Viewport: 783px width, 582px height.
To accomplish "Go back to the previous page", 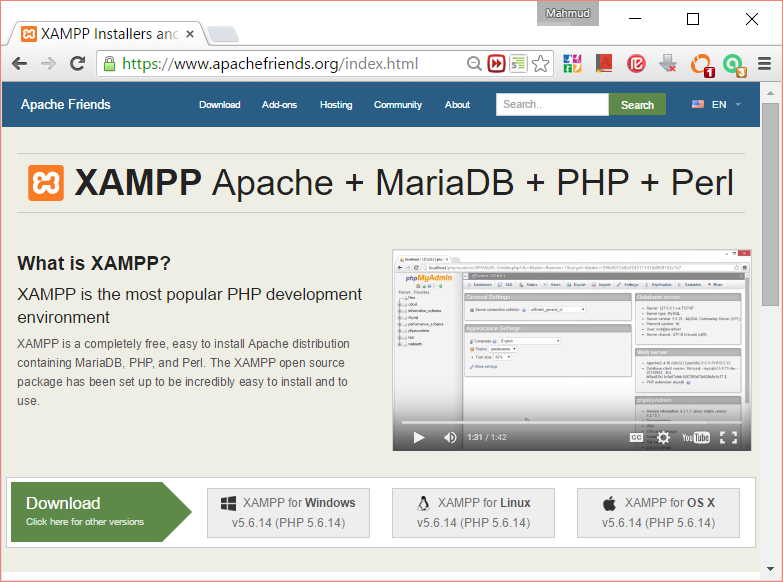I will point(19,63).
